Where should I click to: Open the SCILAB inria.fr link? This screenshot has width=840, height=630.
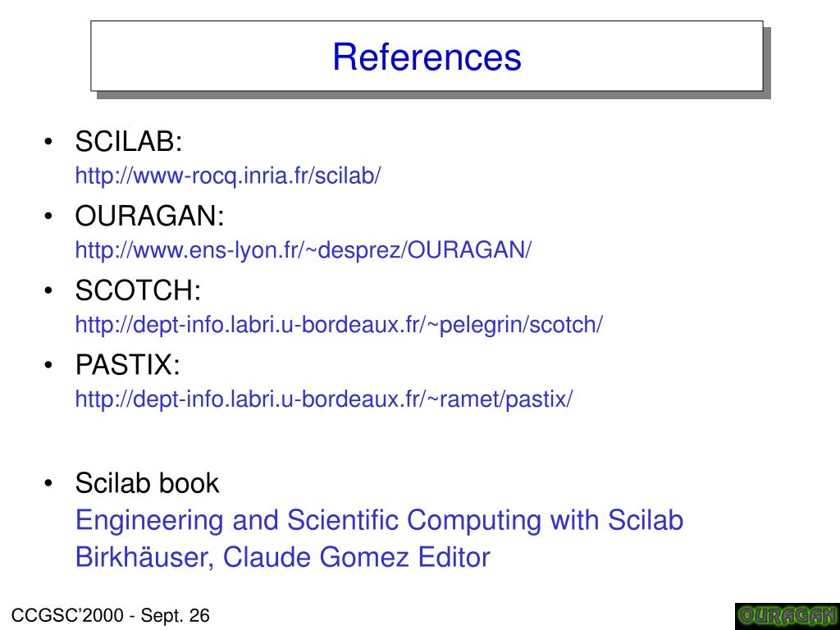pyautogui.click(x=228, y=176)
